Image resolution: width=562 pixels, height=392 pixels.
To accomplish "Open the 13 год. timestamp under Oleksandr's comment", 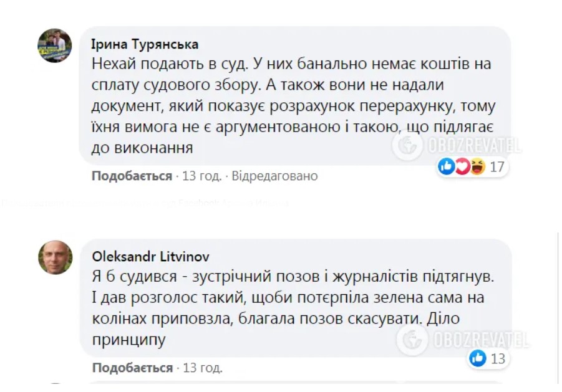I will 203,368.
